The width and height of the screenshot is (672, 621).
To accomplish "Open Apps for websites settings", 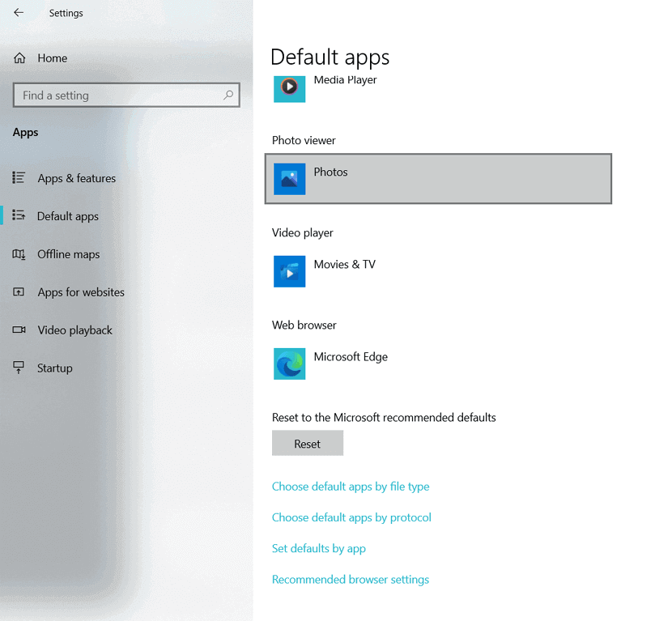I will click(x=81, y=292).
